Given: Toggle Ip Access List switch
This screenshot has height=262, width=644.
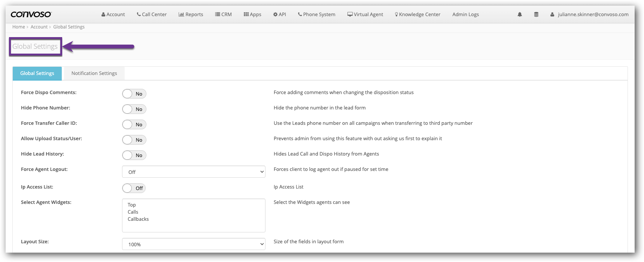Looking at the screenshot, I should tap(134, 188).
